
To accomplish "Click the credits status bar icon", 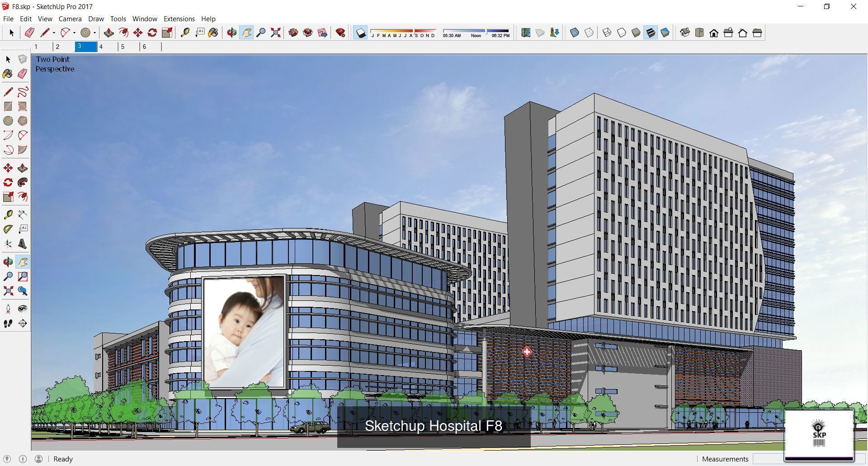I will click(23, 459).
